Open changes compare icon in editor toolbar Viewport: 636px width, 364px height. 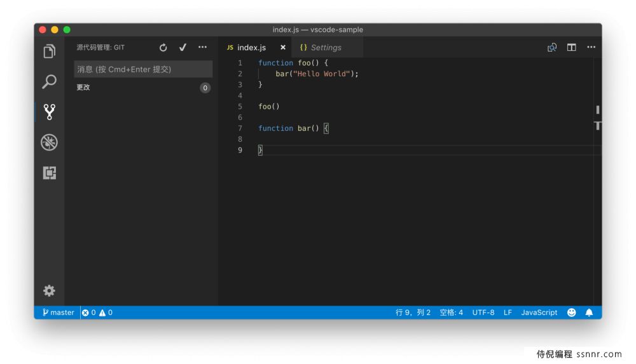(x=551, y=48)
